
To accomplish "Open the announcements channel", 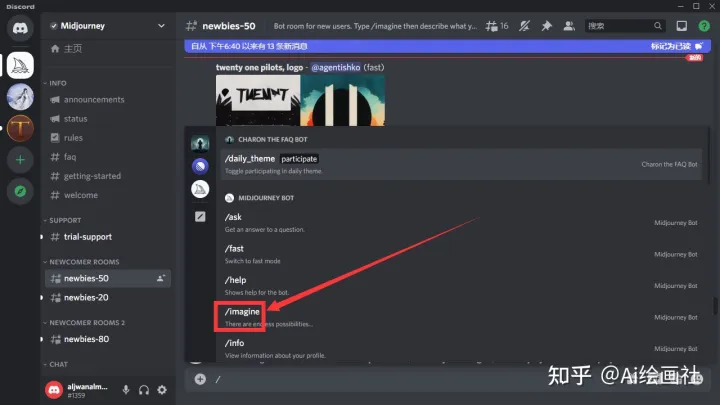I will 94,100.
